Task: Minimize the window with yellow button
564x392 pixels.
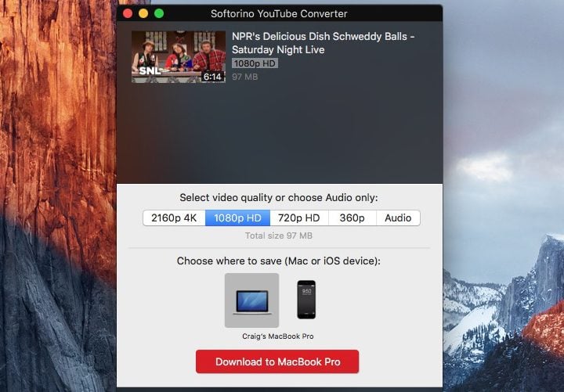Action: click(x=143, y=13)
